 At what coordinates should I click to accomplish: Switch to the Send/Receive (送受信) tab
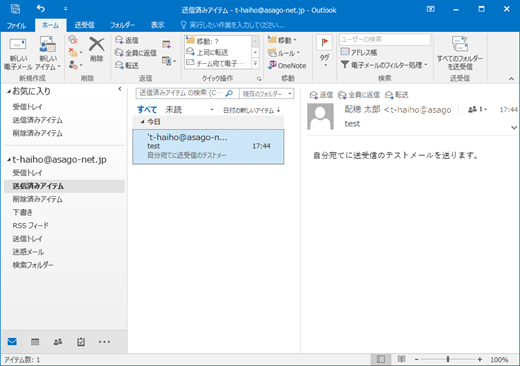click(x=84, y=25)
